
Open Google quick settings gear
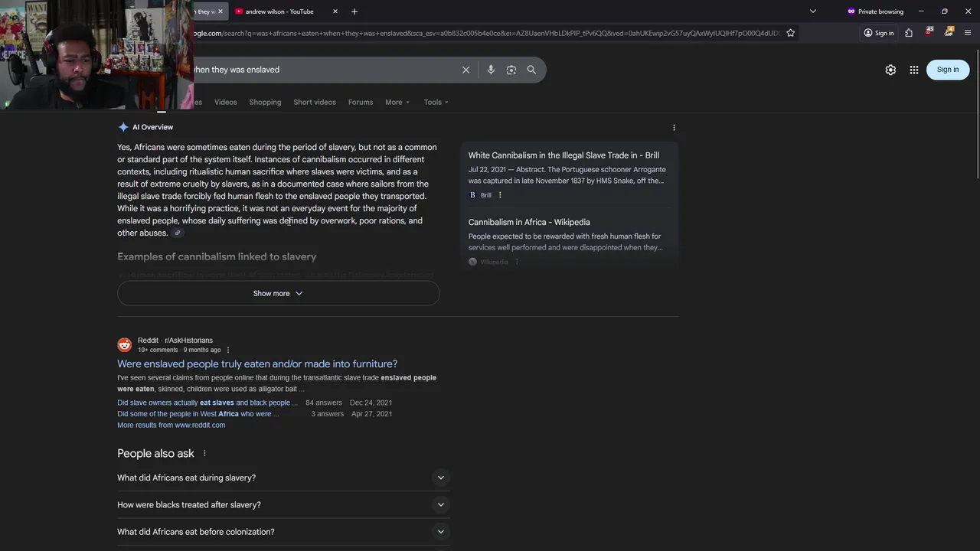click(x=890, y=70)
